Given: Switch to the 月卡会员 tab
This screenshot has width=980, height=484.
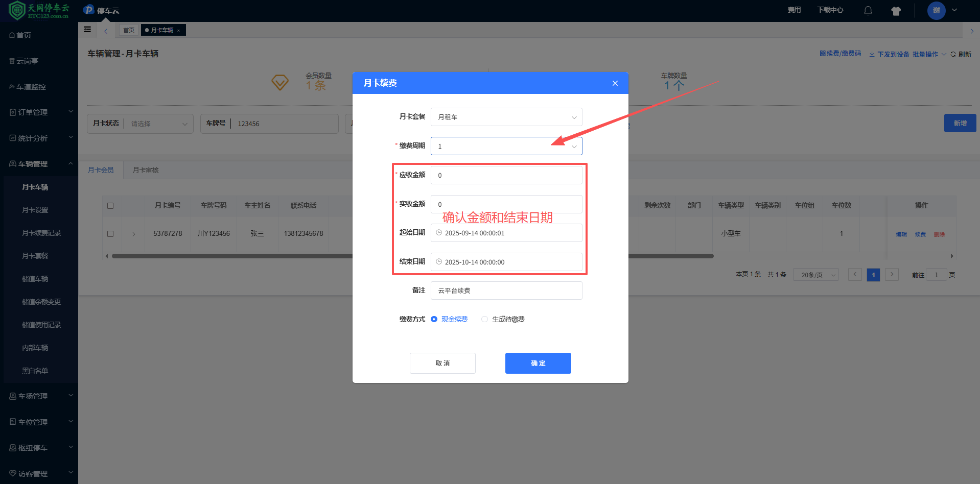Looking at the screenshot, I should click(x=101, y=170).
